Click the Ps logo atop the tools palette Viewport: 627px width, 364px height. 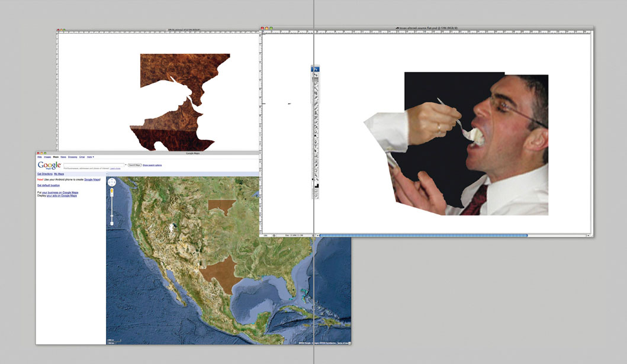[316, 69]
